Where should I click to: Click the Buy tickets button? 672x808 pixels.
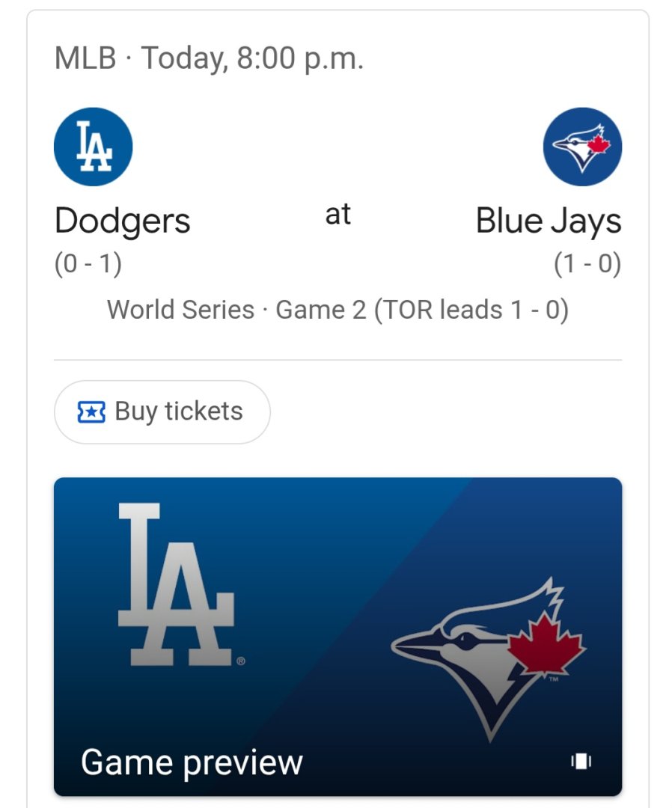click(x=162, y=412)
